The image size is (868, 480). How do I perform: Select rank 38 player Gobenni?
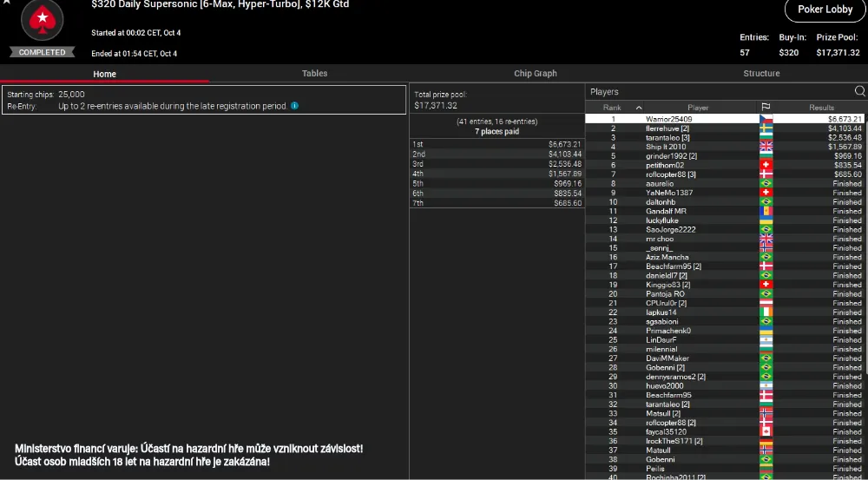(x=661, y=459)
